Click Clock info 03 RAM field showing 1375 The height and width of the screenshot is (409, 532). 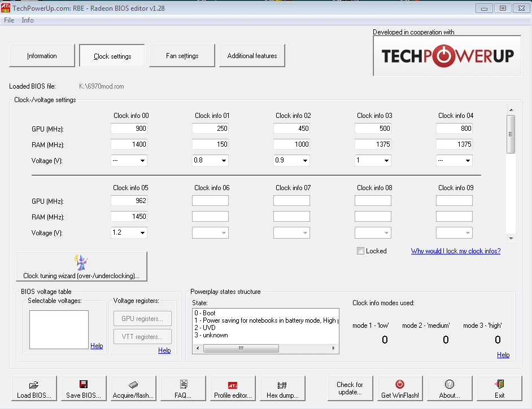point(373,144)
